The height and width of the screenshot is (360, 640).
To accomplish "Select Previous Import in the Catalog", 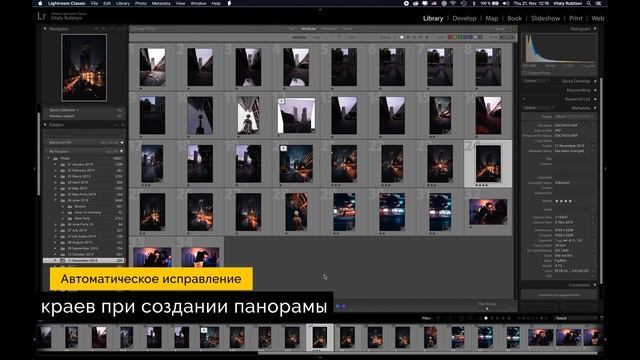I will pyautogui.click(x=62, y=116).
